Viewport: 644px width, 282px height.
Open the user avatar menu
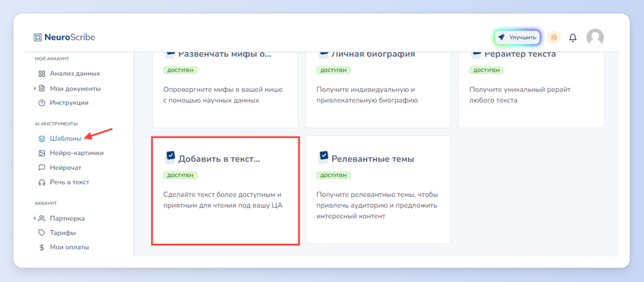click(595, 37)
